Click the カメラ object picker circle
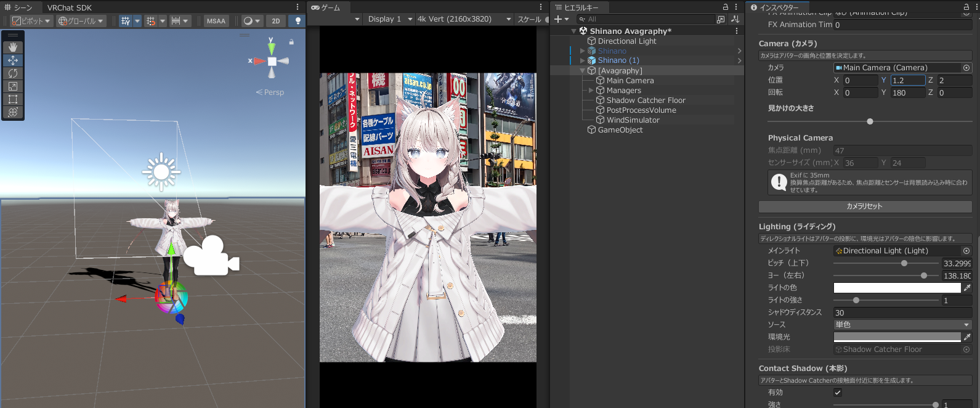Viewport: 980px width, 408px height. [x=966, y=68]
